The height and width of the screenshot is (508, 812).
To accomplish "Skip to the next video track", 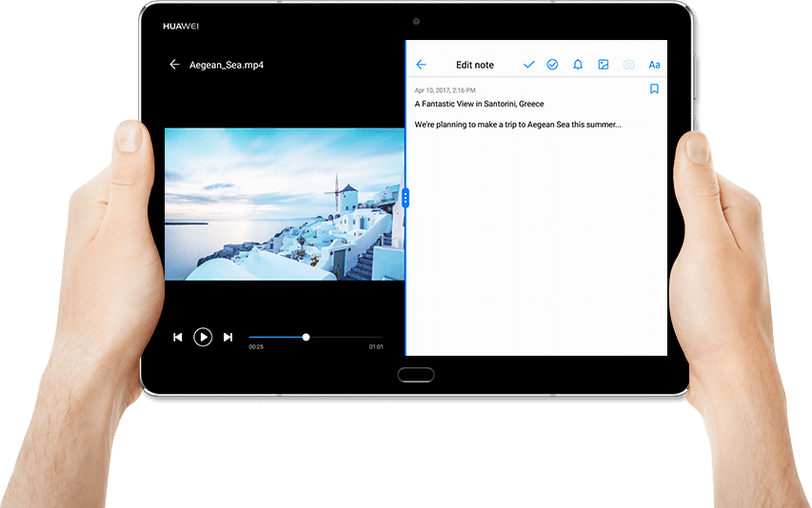I will point(228,337).
